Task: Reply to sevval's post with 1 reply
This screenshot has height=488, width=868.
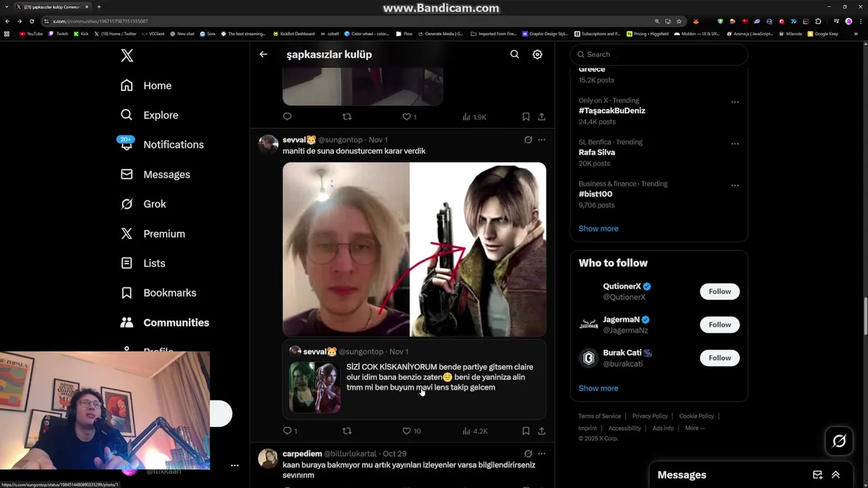Action: click(290, 431)
